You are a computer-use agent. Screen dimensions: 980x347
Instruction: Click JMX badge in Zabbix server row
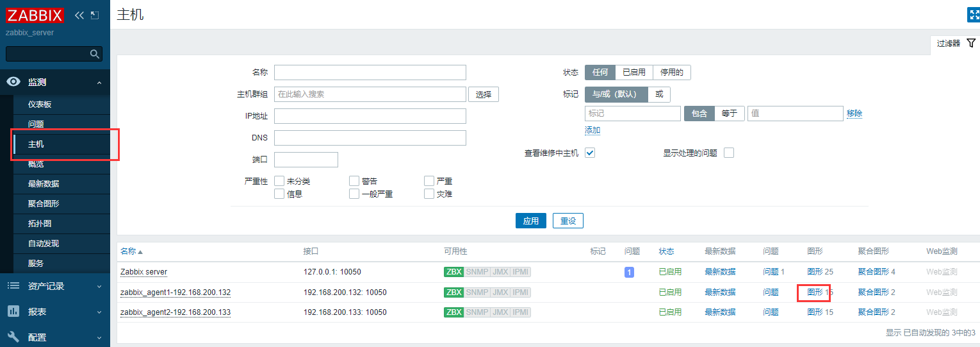500,272
